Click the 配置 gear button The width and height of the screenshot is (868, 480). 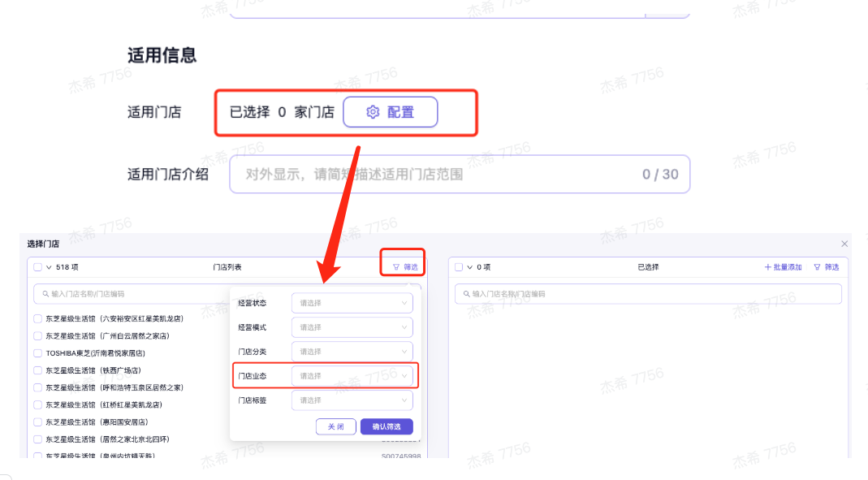click(390, 112)
